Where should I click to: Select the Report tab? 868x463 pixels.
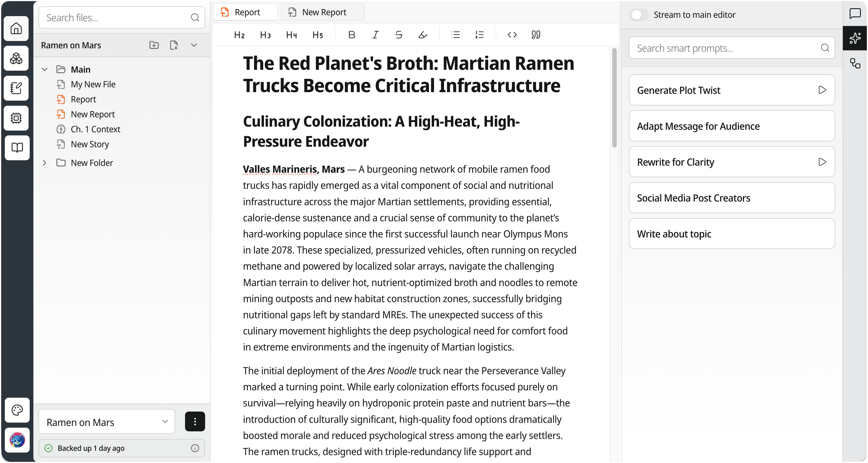pos(246,12)
